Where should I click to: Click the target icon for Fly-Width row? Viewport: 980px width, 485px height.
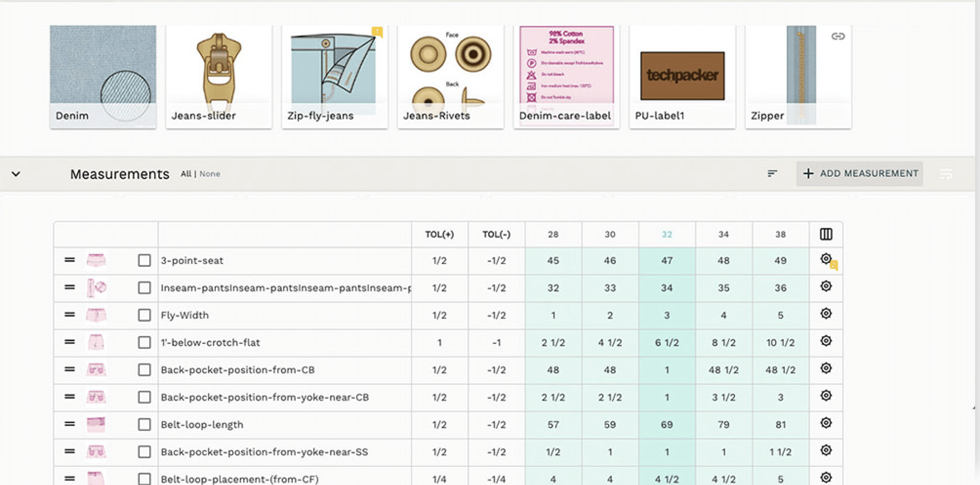(x=826, y=313)
